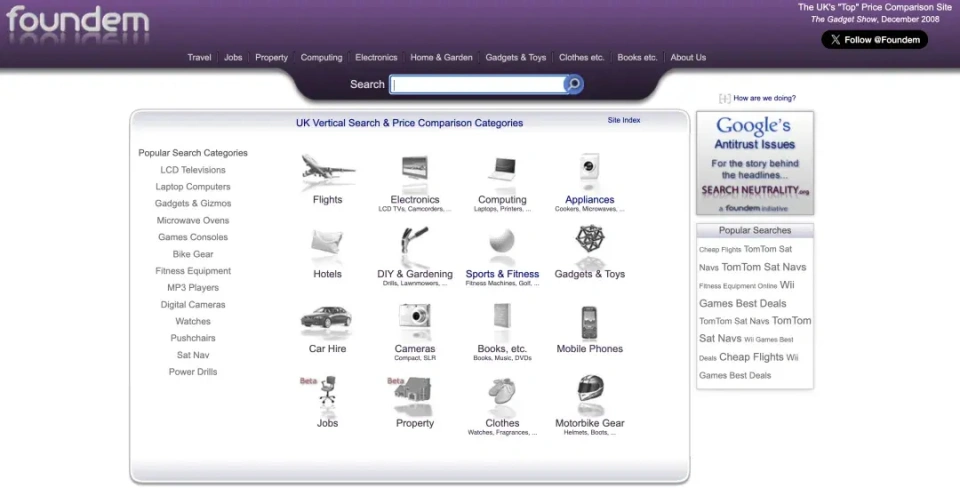960x488 pixels.
Task: Select About Us in the navigation bar
Action: pos(688,58)
